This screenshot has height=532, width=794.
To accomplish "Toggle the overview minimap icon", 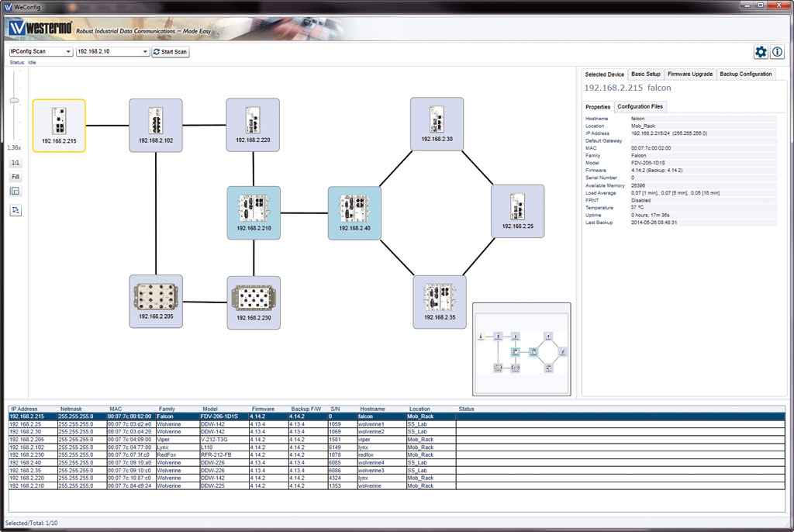I will tap(16, 192).
